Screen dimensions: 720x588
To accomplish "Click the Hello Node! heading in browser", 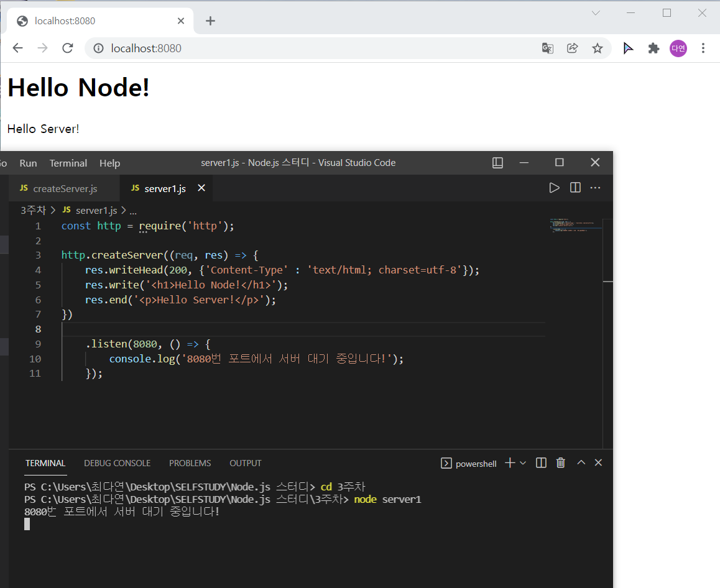I will [78, 88].
